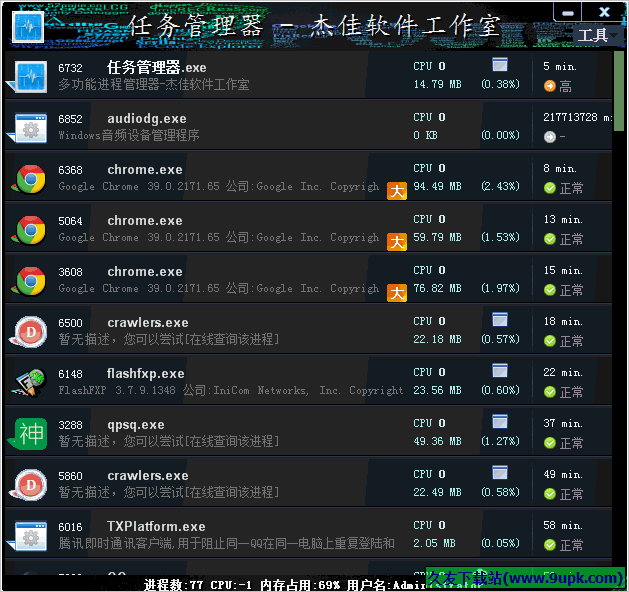
Task: Click the 内存占用:69% status entry
Action: 300,585
